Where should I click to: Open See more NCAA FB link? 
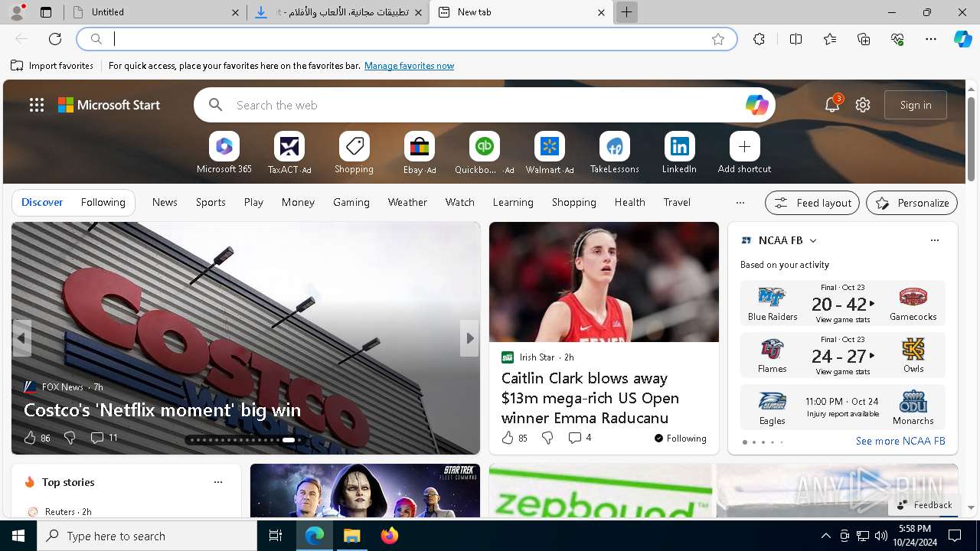point(900,442)
